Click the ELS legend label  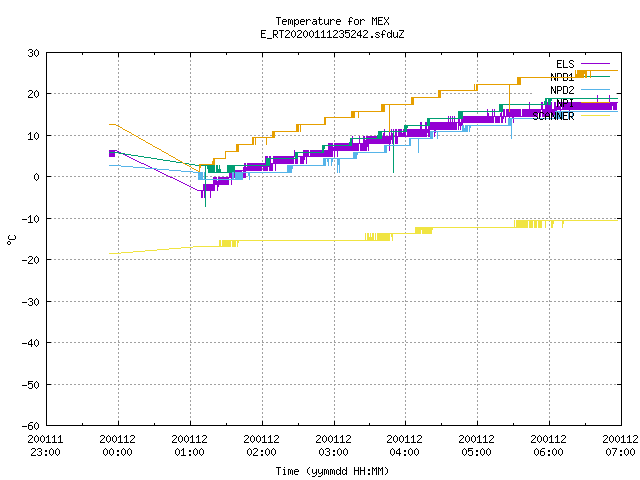[x=565, y=64]
